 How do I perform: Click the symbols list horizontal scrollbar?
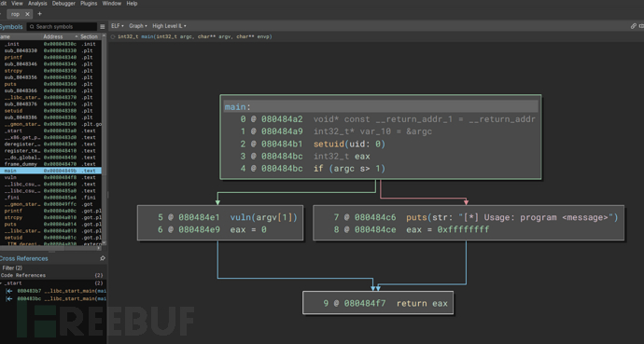click(51, 248)
